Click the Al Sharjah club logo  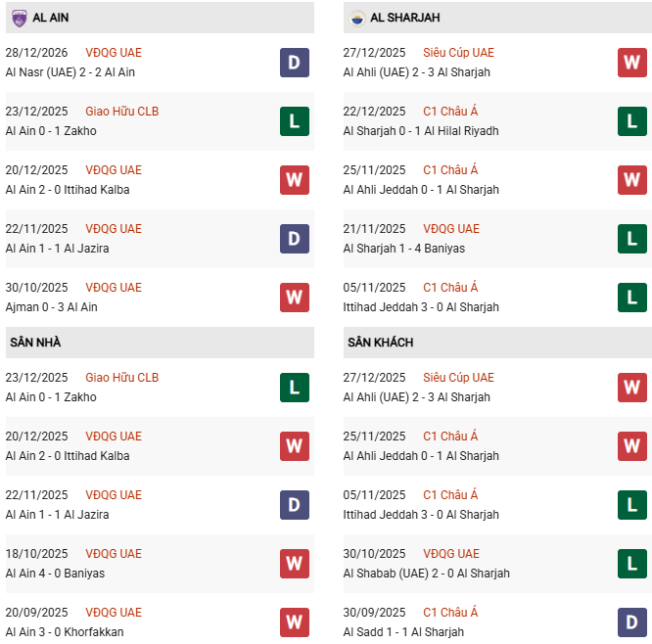tap(357, 18)
